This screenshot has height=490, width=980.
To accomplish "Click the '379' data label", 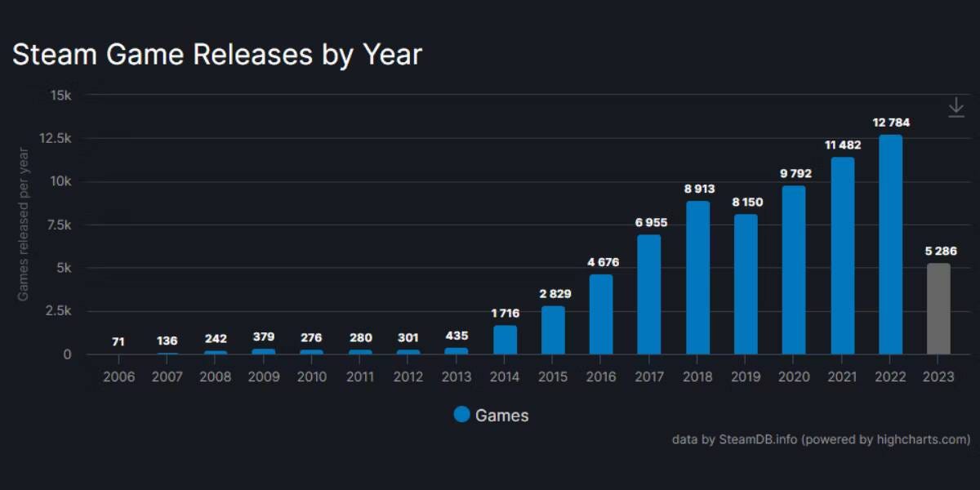I will coord(264,337).
